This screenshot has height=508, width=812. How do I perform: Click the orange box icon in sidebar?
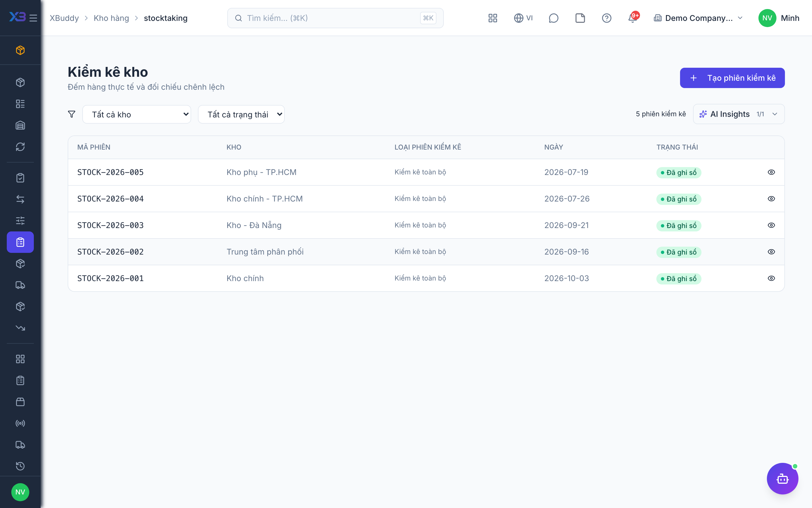coord(20,50)
